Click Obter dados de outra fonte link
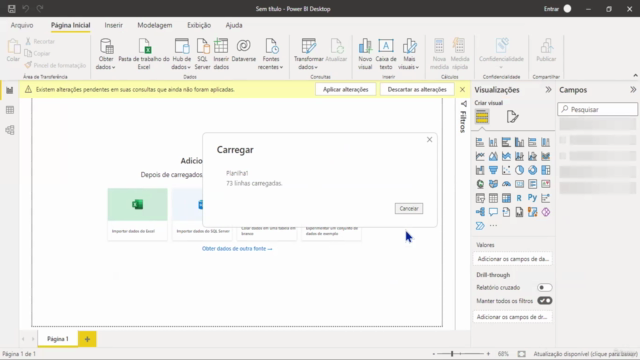The image size is (640, 360). pyautogui.click(x=237, y=249)
